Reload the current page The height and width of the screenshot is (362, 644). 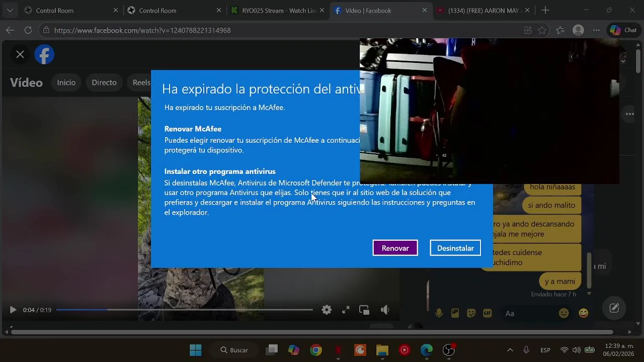tap(28, 30)
